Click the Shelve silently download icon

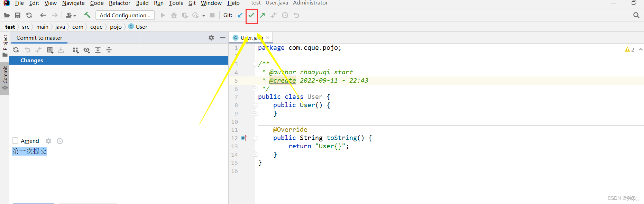(61, 50)
